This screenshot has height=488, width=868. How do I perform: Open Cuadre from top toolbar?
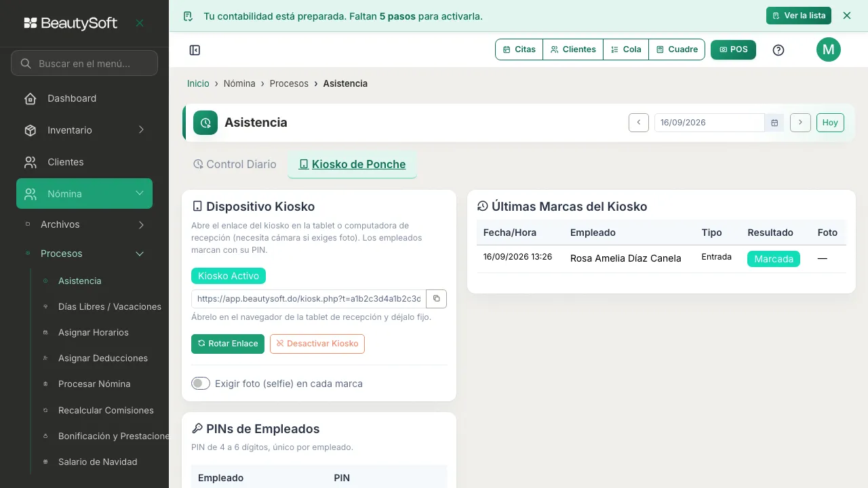(x=677, y=49)
